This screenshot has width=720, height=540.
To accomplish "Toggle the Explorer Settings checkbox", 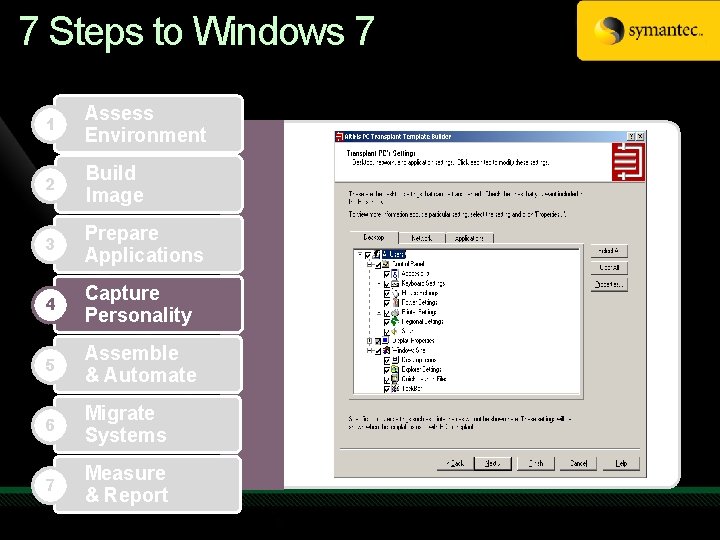I will 387,370.
